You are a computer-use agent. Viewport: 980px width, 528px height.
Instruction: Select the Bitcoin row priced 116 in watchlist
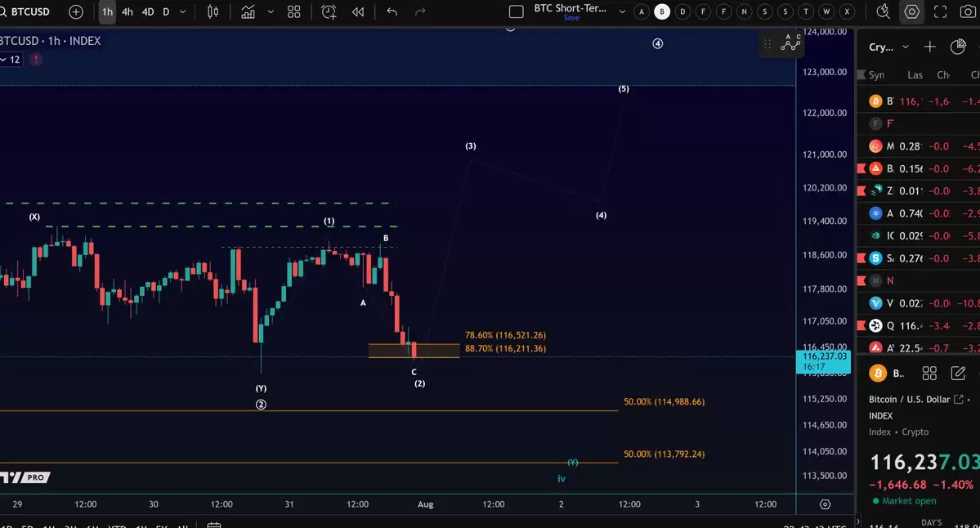(920, 101)
